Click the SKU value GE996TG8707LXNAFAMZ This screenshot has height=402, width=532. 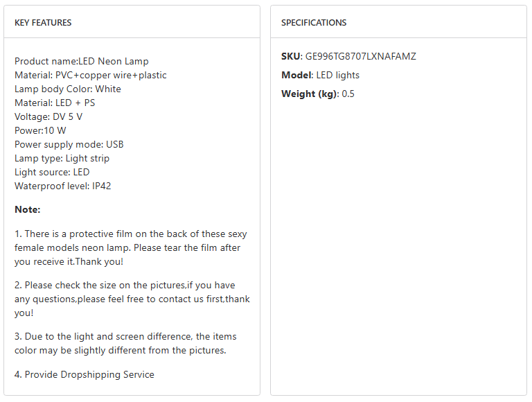(x=360, y=56)
